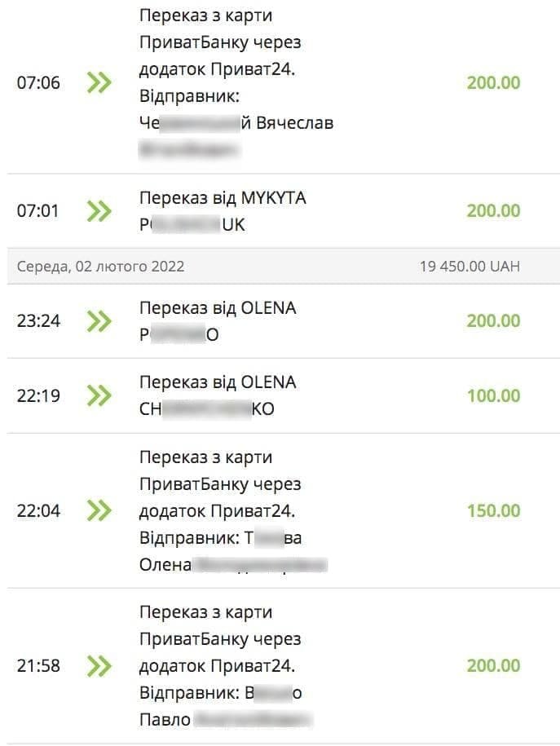Click the green arrows icon at 23:24
This screenshot has width=560, height=746.
click(x=99, y=321)
